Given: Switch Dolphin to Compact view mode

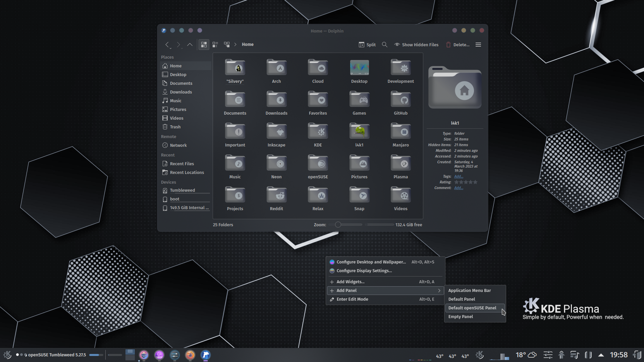Looking at the screenshot, I should tap(215, 45).
